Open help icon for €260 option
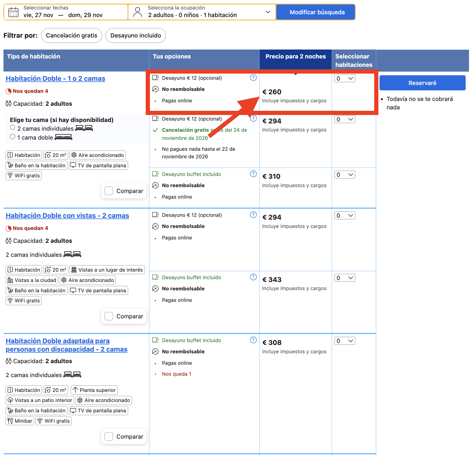The height and width of the screenshot is (456, 476). [253, 77]
